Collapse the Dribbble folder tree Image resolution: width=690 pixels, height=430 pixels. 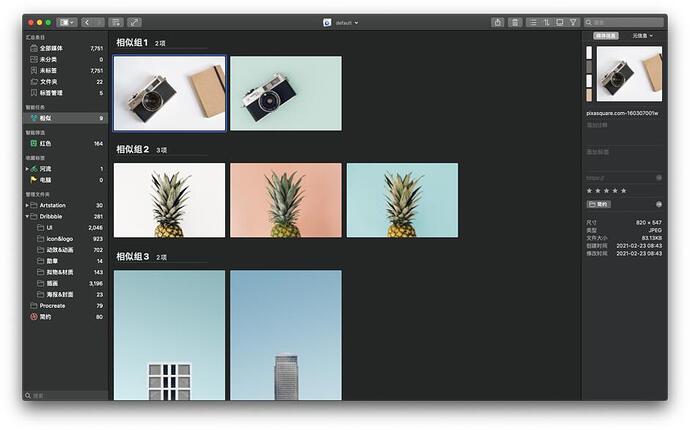pyautogui.click(x=28, y=216)
